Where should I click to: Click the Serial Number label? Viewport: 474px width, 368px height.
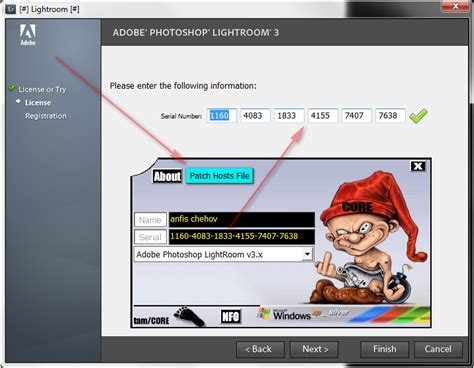(181, 116)
